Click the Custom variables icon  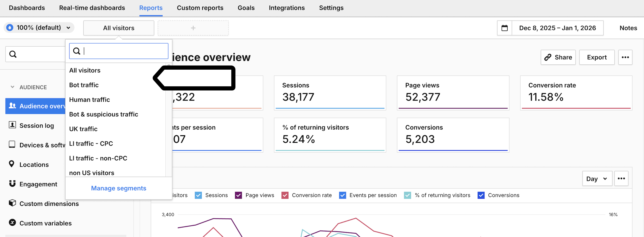(12, 222)
